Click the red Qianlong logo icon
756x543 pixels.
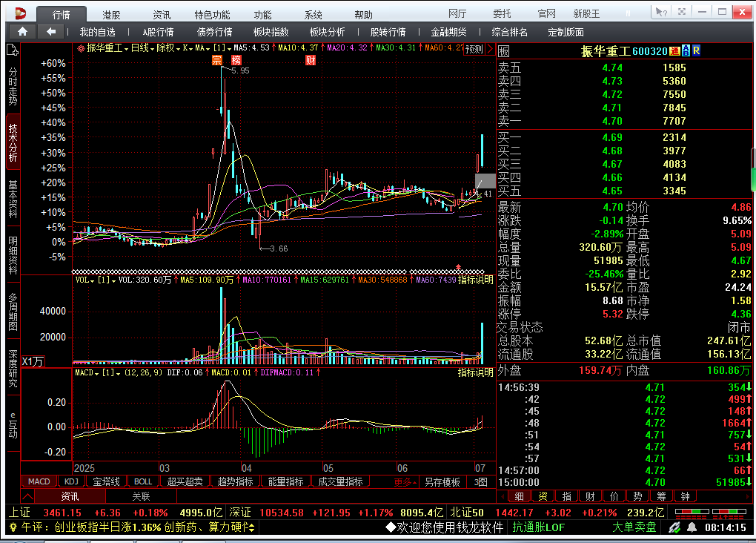click(x=20, y=13)
